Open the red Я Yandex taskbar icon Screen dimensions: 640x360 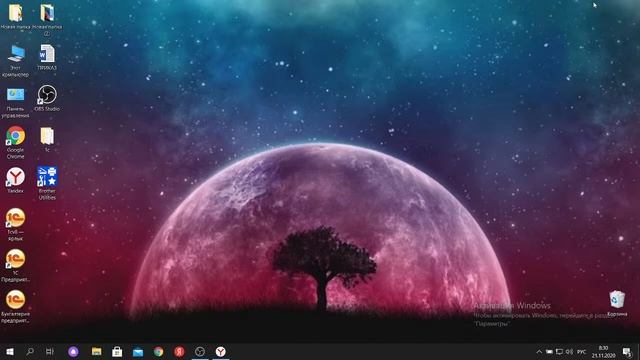coord(179,351)
